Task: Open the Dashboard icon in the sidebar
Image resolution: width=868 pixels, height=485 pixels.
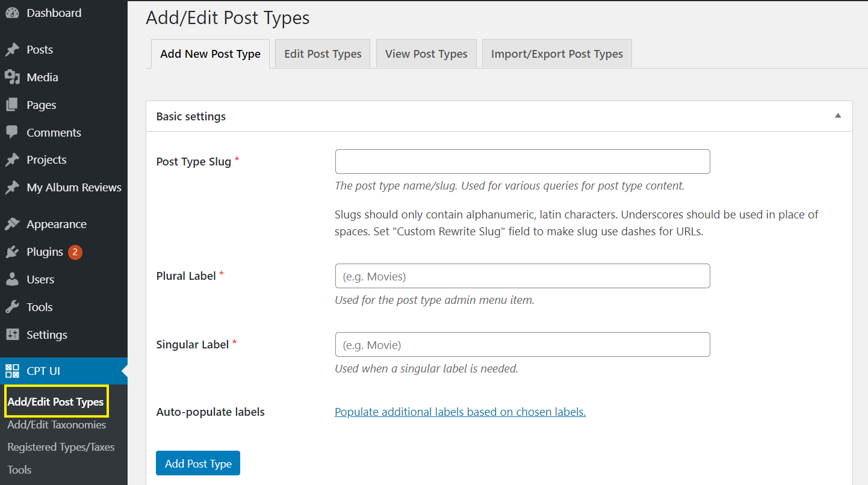Action: (11, 13)
